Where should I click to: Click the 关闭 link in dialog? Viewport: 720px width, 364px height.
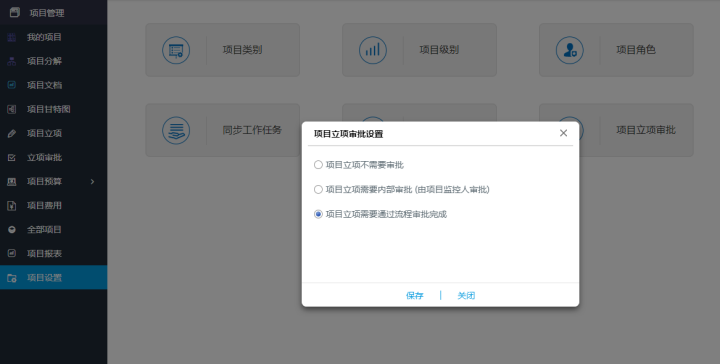point(466,296)
